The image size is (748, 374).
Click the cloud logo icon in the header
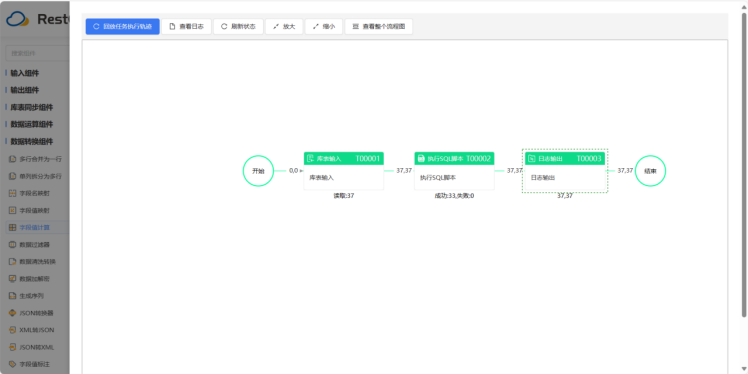[18, 20]
